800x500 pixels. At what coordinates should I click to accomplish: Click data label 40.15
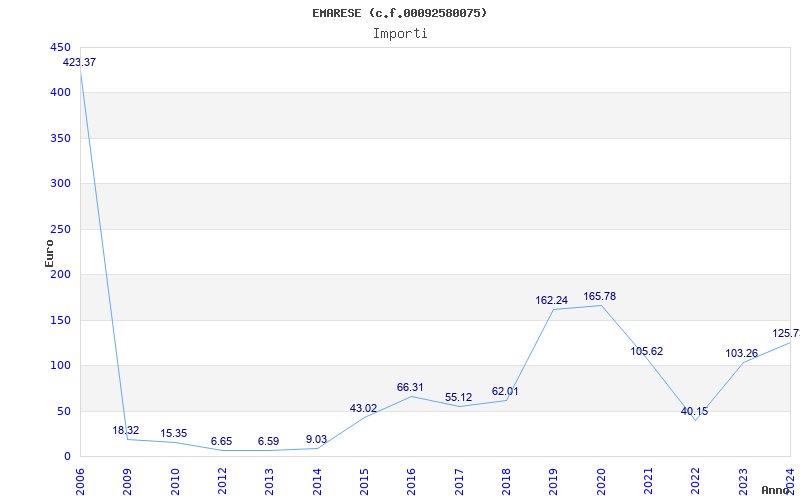point(694,411)
